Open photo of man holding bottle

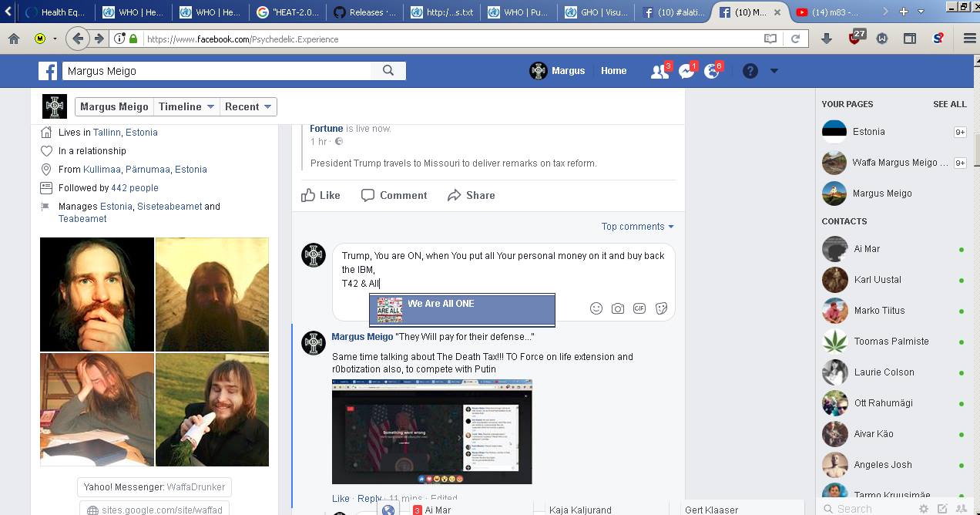pos(212,409)
